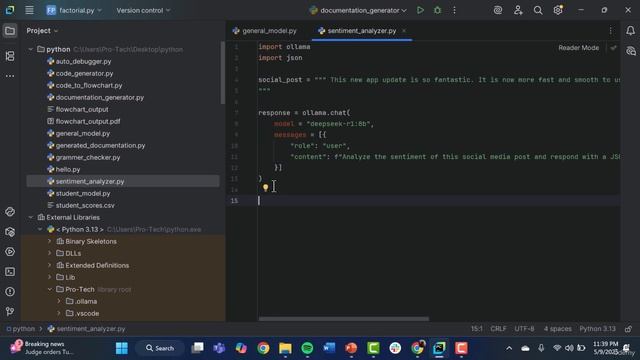This screenshot has width=640, height=360.
Task: Toggle read-only lock in status bar
Action: (629, 329)
